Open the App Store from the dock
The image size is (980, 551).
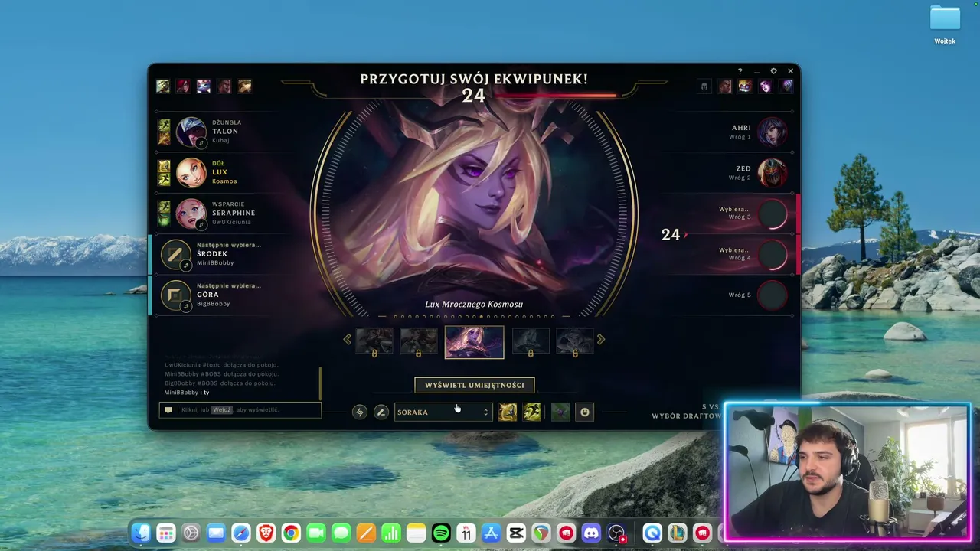491,533
